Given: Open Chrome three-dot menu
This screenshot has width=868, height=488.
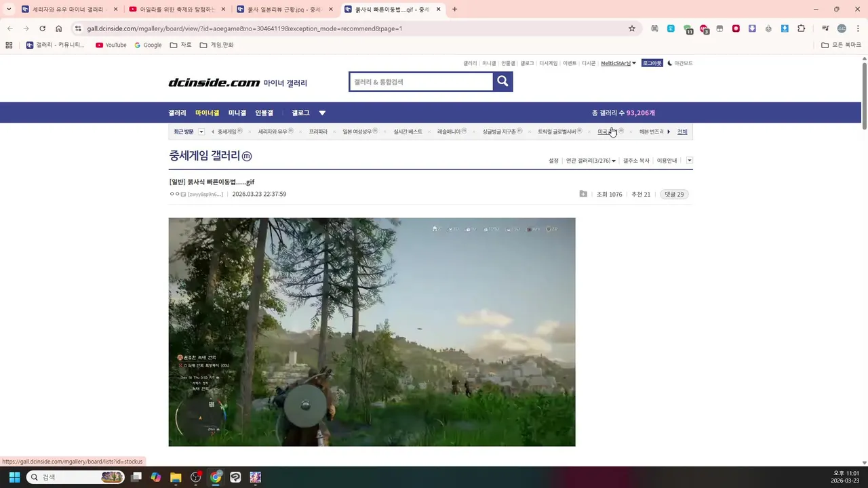Looking at the screenshot, I should point(856,28).
